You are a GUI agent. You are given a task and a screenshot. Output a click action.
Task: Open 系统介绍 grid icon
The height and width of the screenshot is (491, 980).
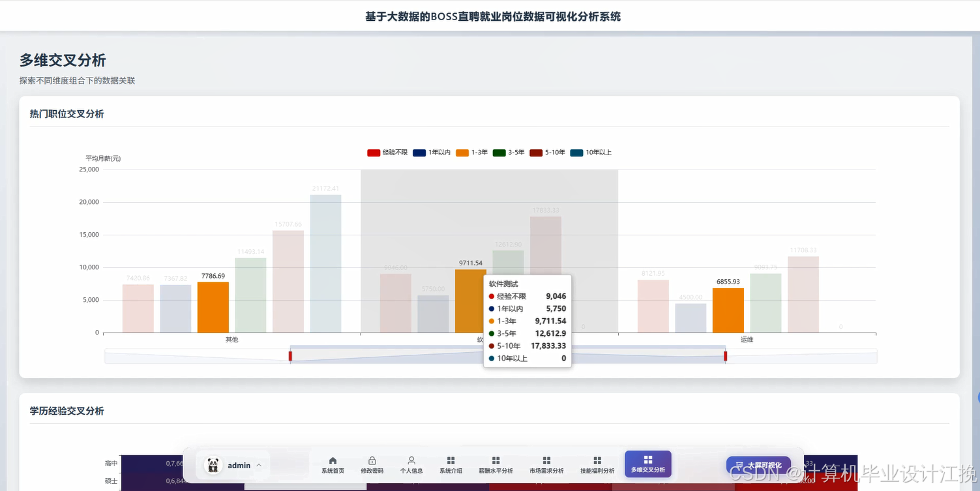point(451,460)
